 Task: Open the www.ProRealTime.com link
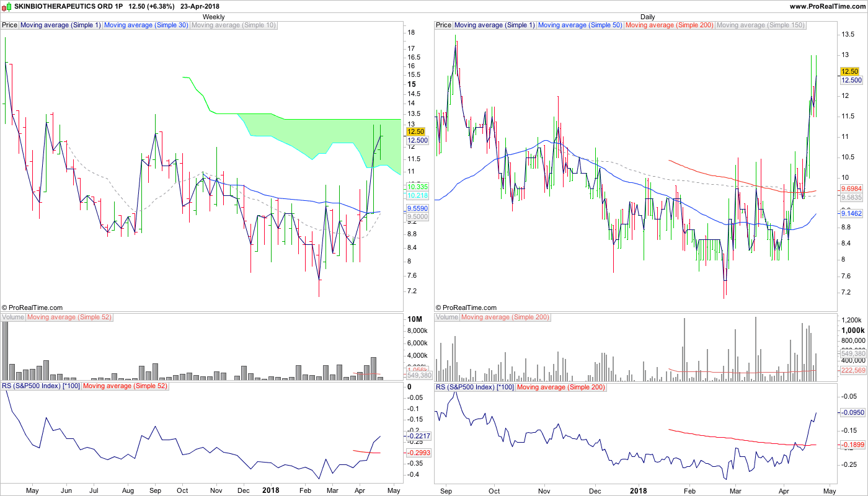click(x=827, y=6)
